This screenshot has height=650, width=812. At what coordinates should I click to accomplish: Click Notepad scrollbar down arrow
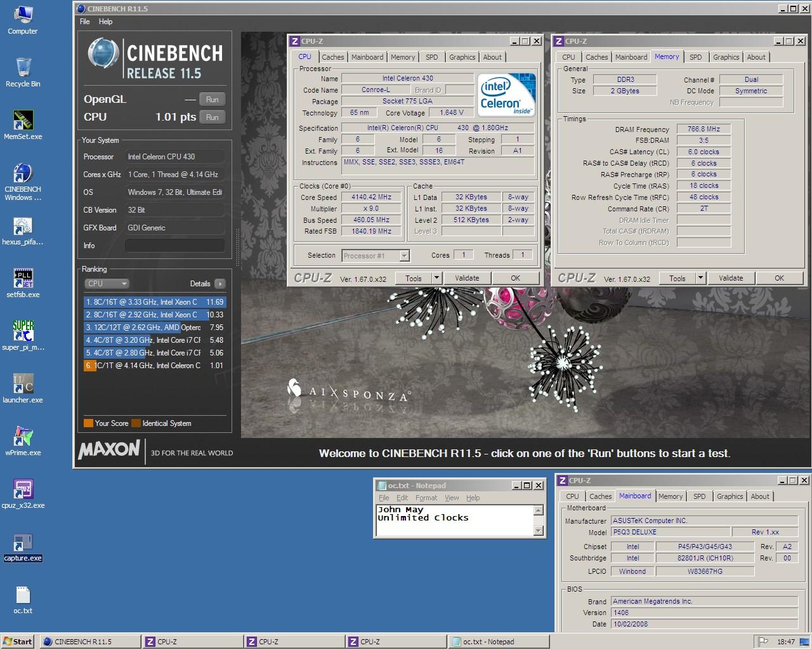[539, 531]
